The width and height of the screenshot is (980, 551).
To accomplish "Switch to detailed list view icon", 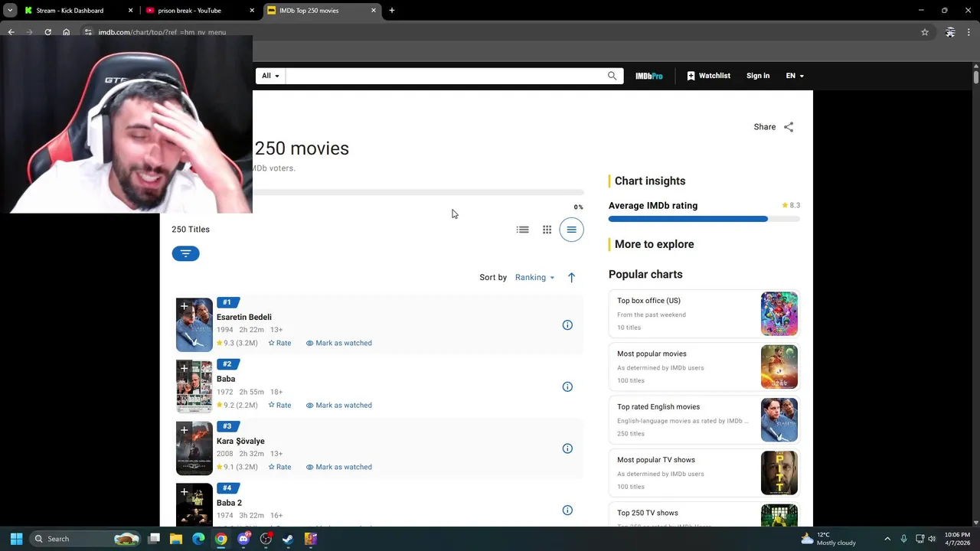I will [x=523, y=230].
